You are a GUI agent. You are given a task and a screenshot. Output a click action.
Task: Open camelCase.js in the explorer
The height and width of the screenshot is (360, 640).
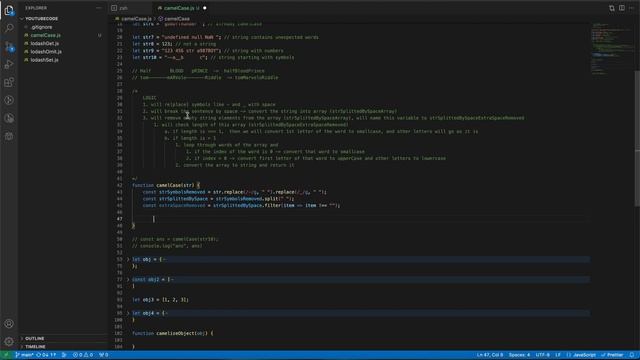(x=45, y=35)
